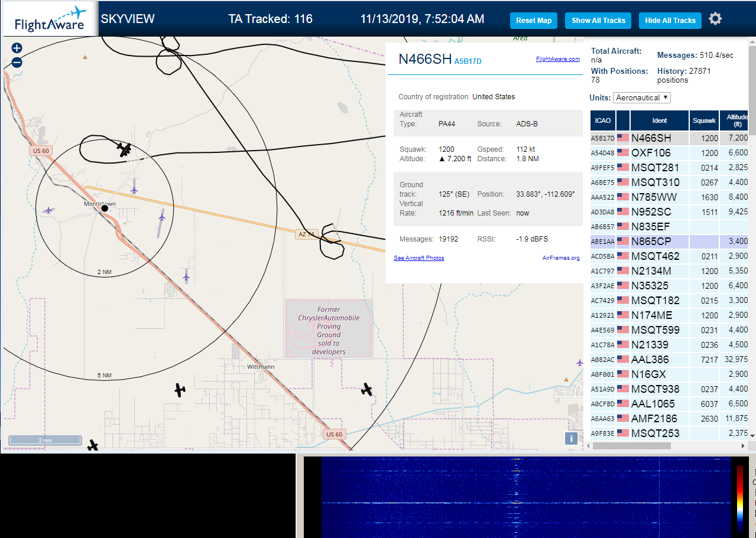Screen dimensions: 756x538
Task: Sort table by Ident column header
Action: click(x=660, y=120)
